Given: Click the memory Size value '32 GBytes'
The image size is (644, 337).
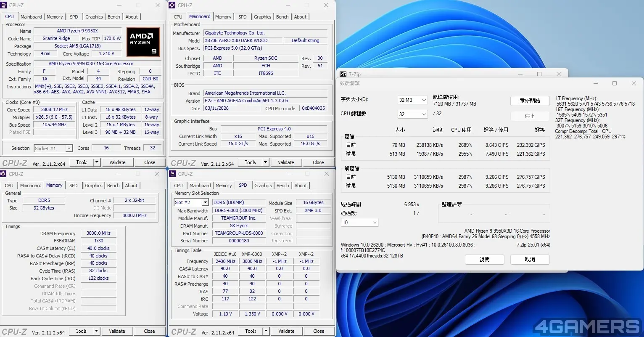Looking at the screenshot, I should click(x=44, y=208).
